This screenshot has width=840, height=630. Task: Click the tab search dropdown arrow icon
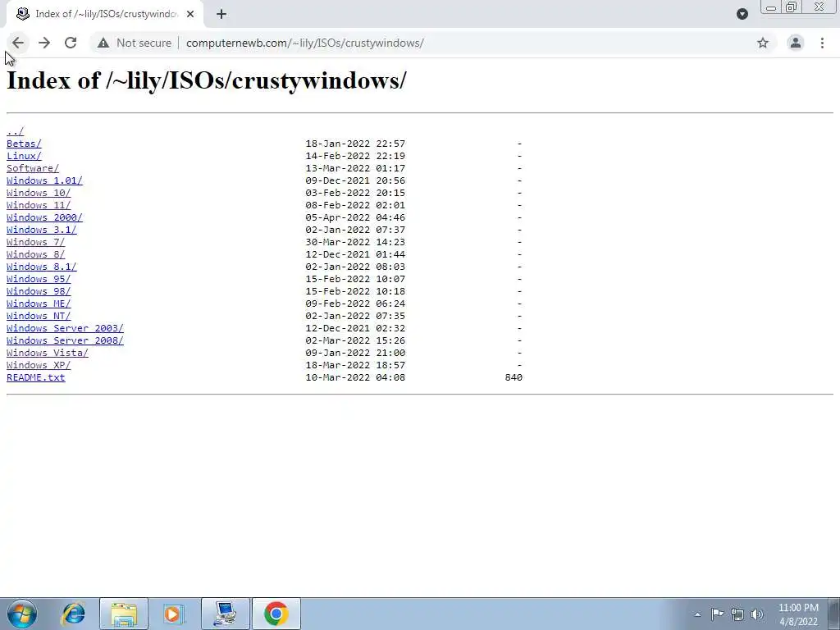click(742, 14)
